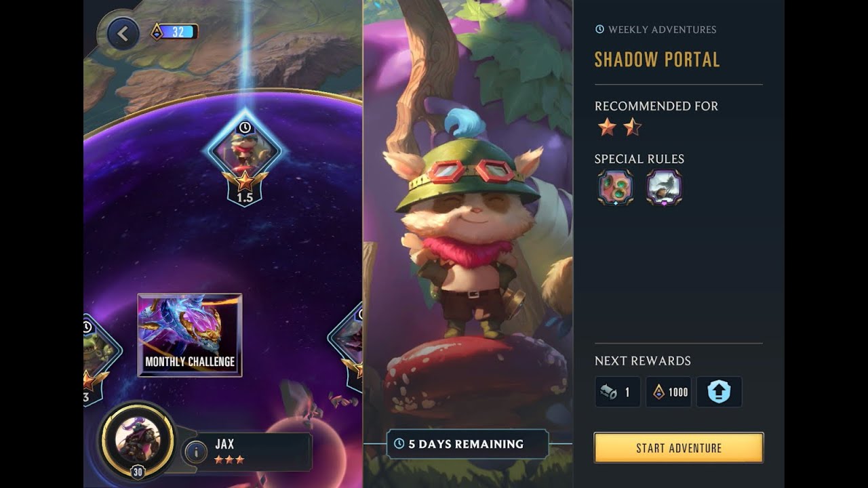Inspect the chest reward showing 1
This screenshot has height=488, width=868.
pos(617,392)
